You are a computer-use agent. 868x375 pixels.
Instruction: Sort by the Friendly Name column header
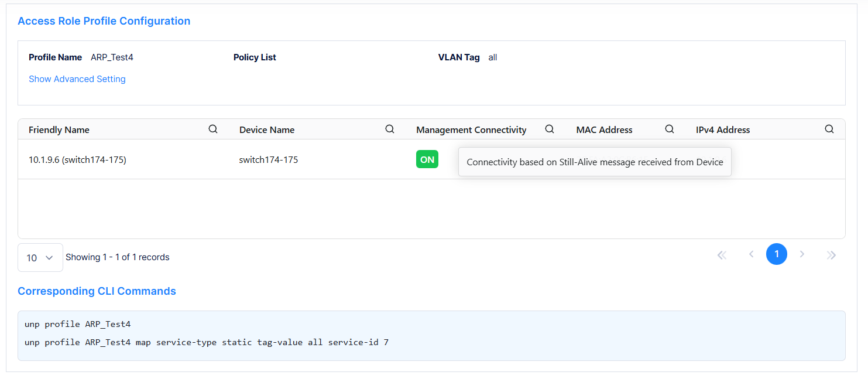tap(59, 129)
